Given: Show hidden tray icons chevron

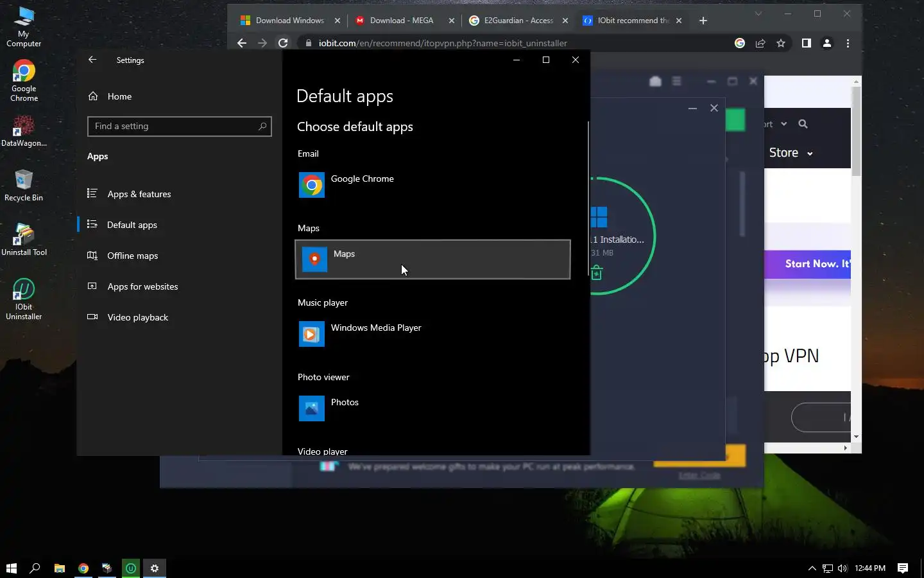Looking at the screenshot, I should point(812,568).
